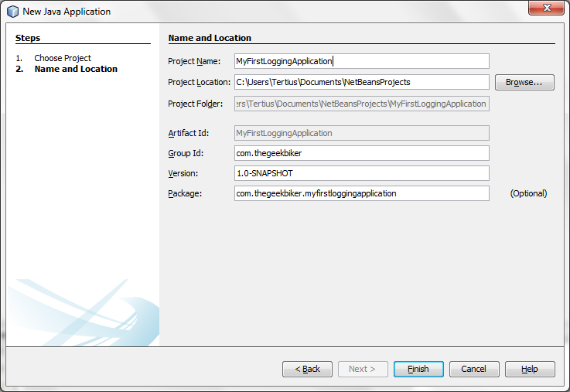This screenshot has width=570, height=392.
Task: Click the Project Location label
Action: click(200, 83)
